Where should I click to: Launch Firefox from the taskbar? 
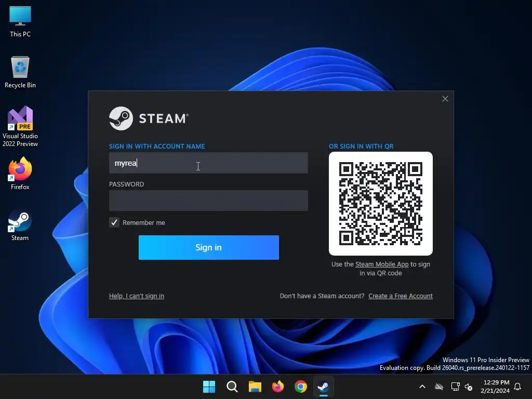coord(278,387)
